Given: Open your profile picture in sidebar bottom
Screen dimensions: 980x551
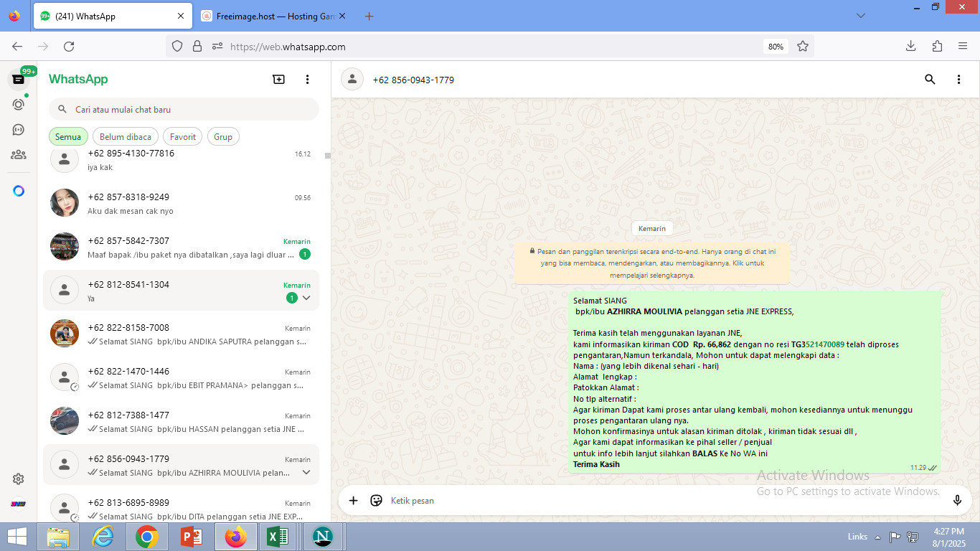Looking at the screenshot, I should [x=19, y=504].
